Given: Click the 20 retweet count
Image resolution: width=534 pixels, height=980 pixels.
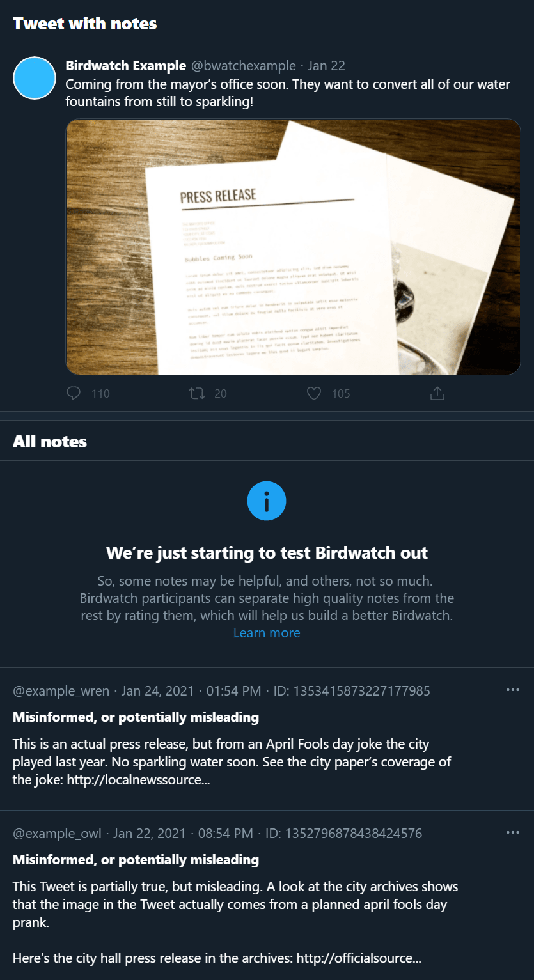Looking at the screenshot, I should pos(221,394).
